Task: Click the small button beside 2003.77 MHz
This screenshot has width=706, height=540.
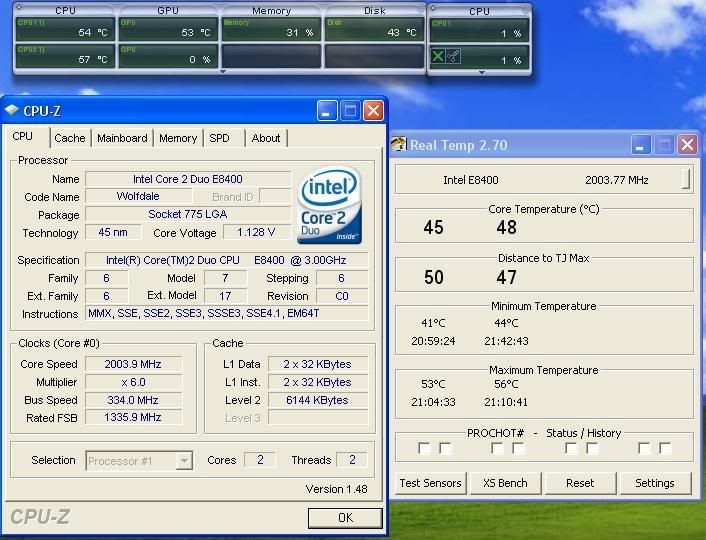Action: pyautogui.click(x=686, y=179)
